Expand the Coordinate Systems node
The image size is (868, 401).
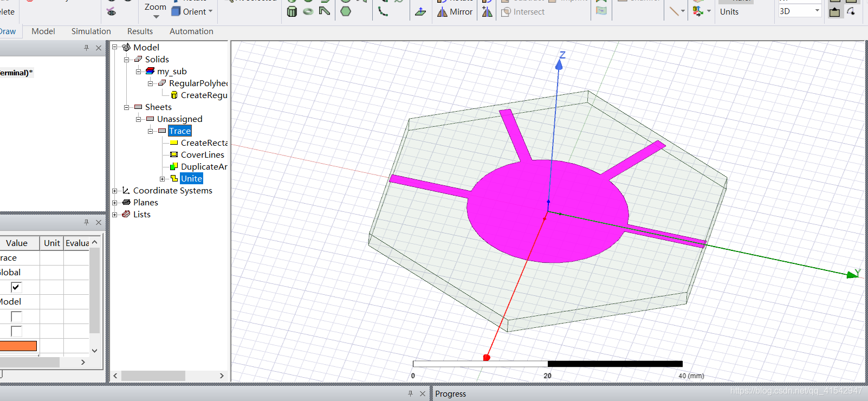pos(115,190)
